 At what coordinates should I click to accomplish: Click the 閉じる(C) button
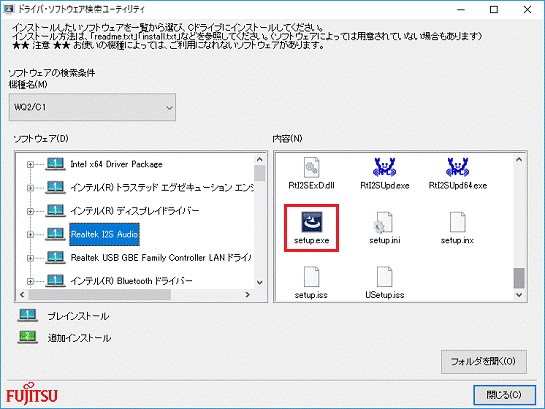pyautogui.click(x=504, y=395)
